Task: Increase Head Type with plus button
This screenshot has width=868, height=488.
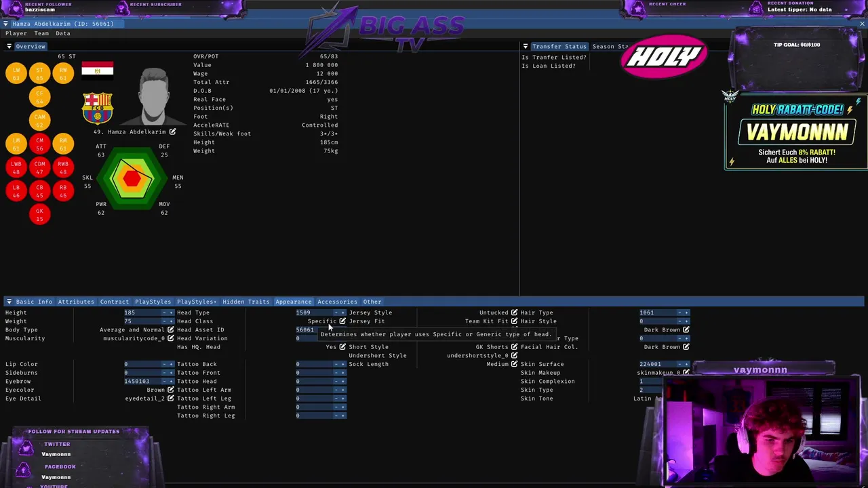Action: 343,313
